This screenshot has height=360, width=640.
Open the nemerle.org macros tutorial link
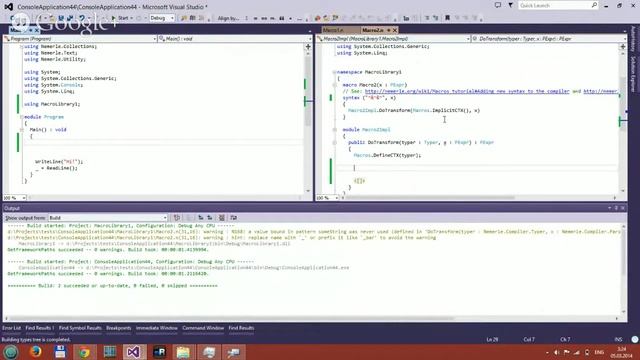467,91
